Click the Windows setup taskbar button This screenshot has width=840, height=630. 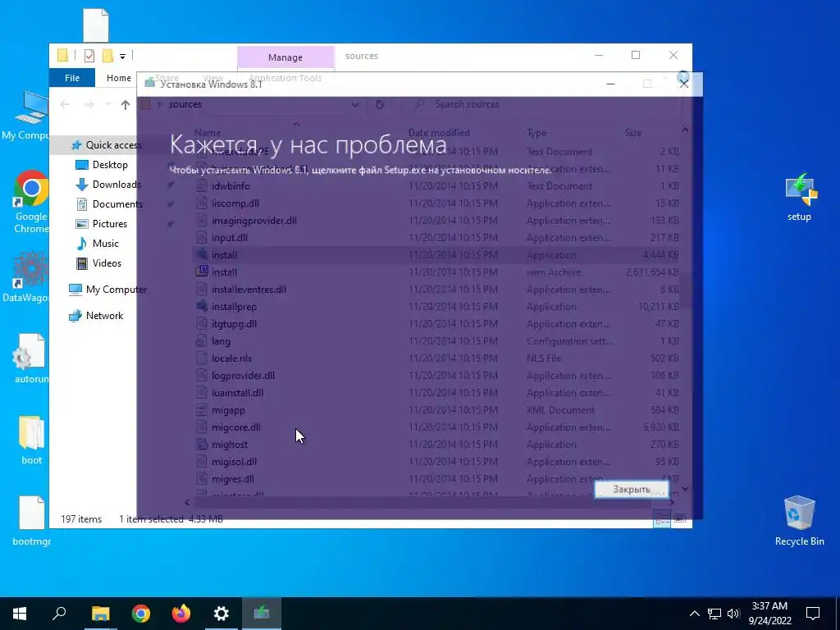(262, 614)
